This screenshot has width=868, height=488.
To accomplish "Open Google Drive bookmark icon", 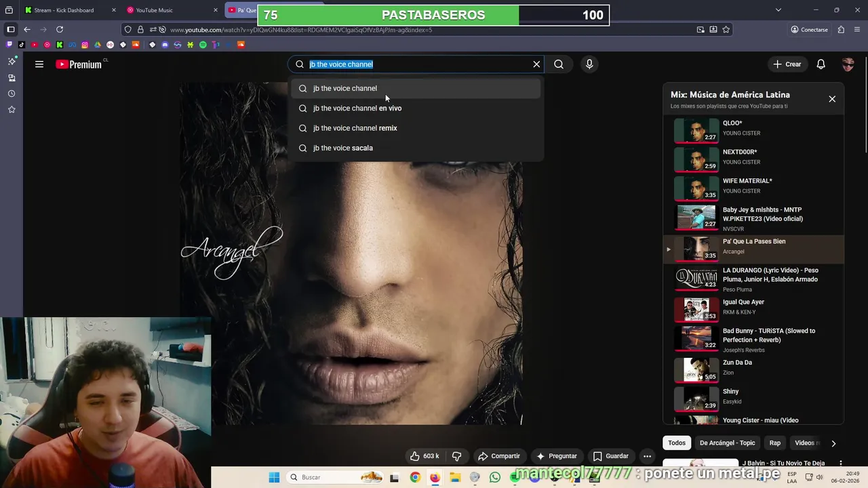I will (98, 45).
